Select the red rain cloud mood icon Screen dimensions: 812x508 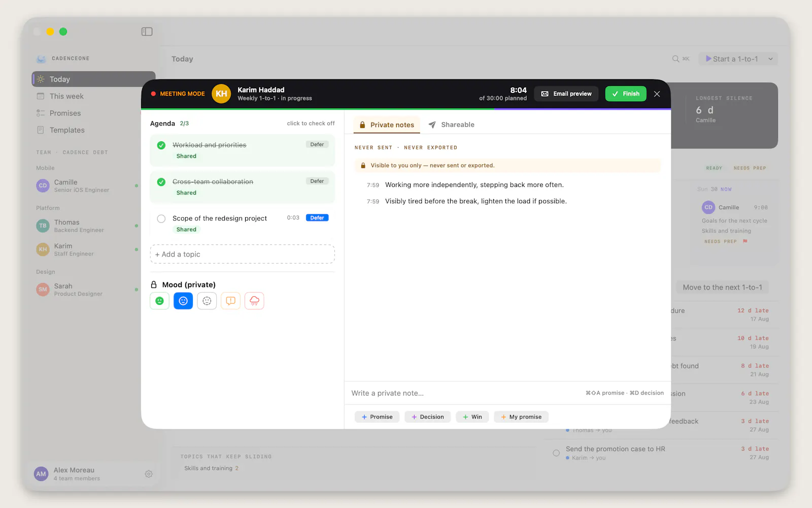(x=254, y=301)
